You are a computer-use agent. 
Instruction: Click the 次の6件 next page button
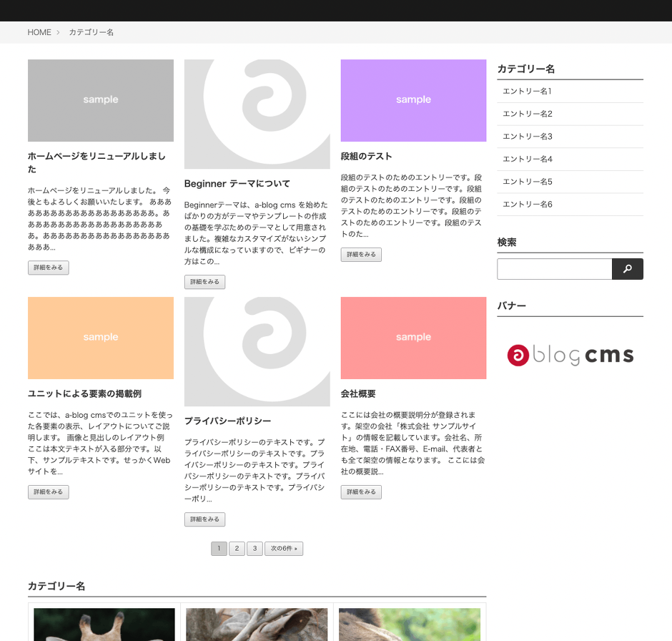[x=284, y=549]
